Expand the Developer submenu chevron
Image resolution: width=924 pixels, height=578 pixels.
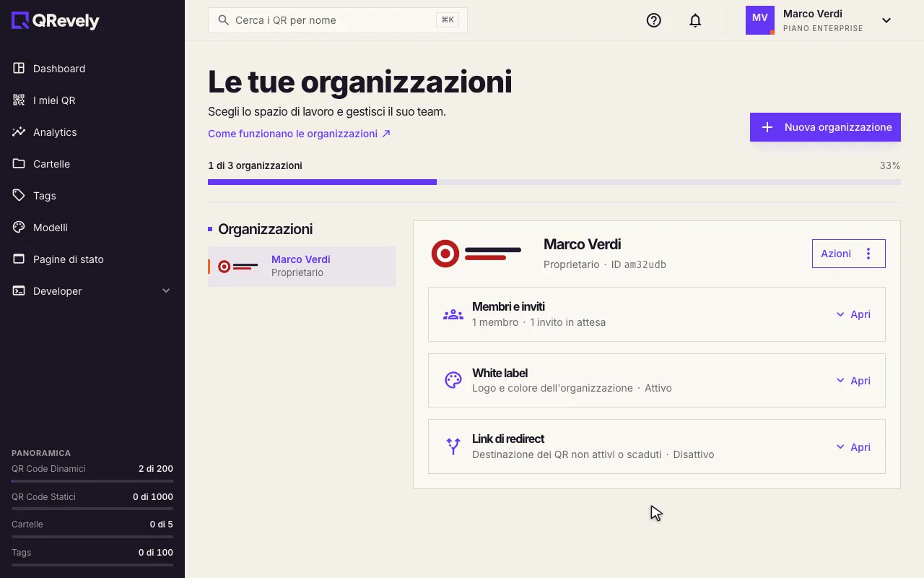coord(165,291)
